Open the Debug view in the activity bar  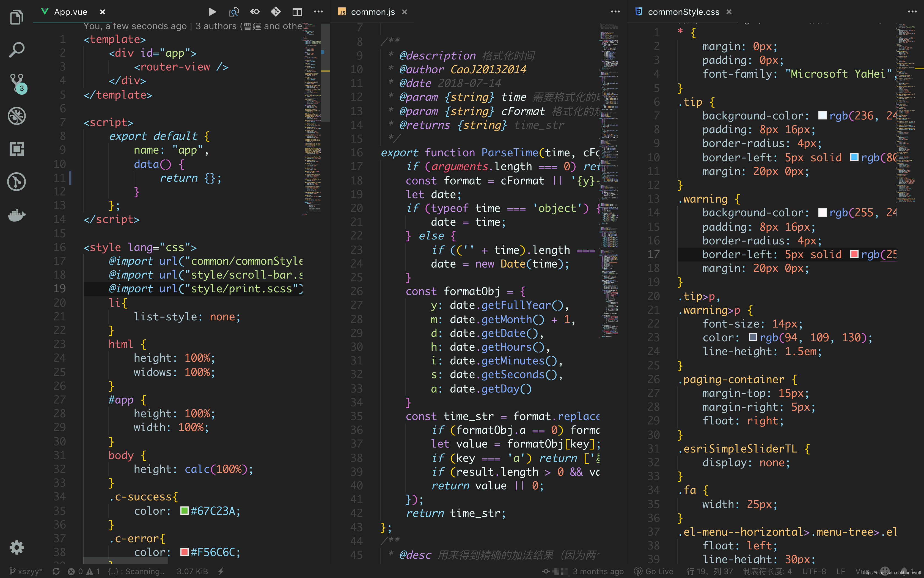[x=16, y=116]
